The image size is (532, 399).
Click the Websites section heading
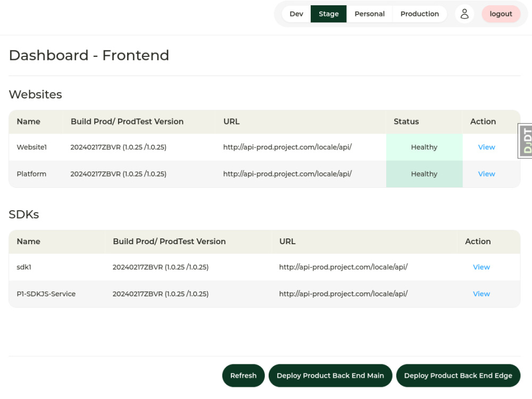[x=35, y=94]
